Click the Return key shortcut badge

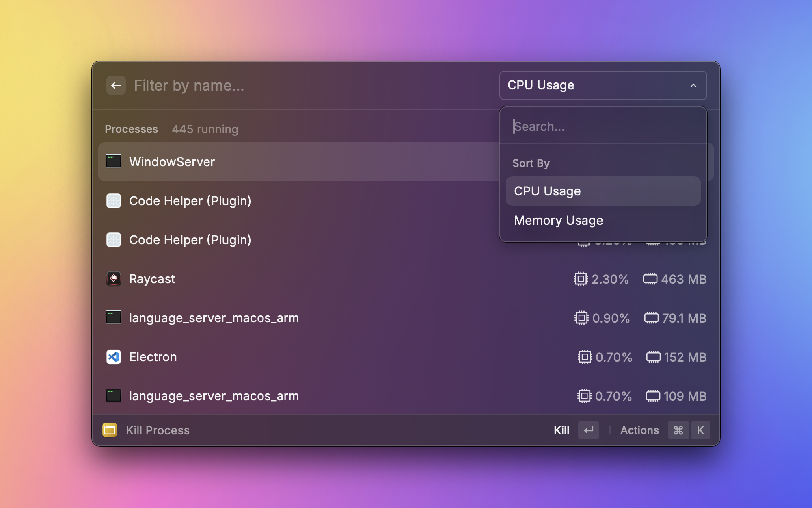[x=589, y=430]
